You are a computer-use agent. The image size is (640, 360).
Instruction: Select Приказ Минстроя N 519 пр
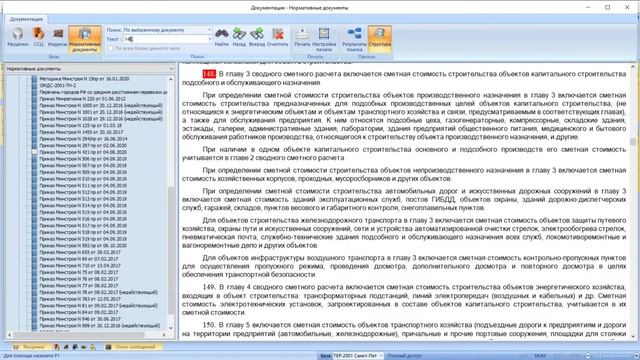pos(83,239)
